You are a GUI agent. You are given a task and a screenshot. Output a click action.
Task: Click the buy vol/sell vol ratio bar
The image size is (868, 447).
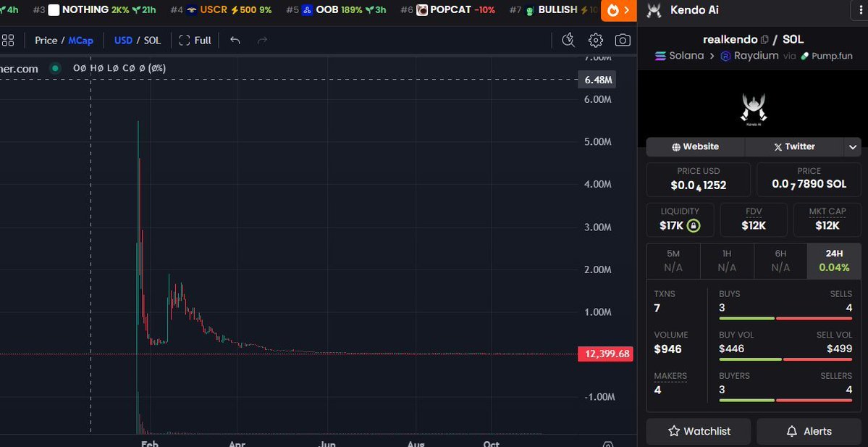coord(785,359)
